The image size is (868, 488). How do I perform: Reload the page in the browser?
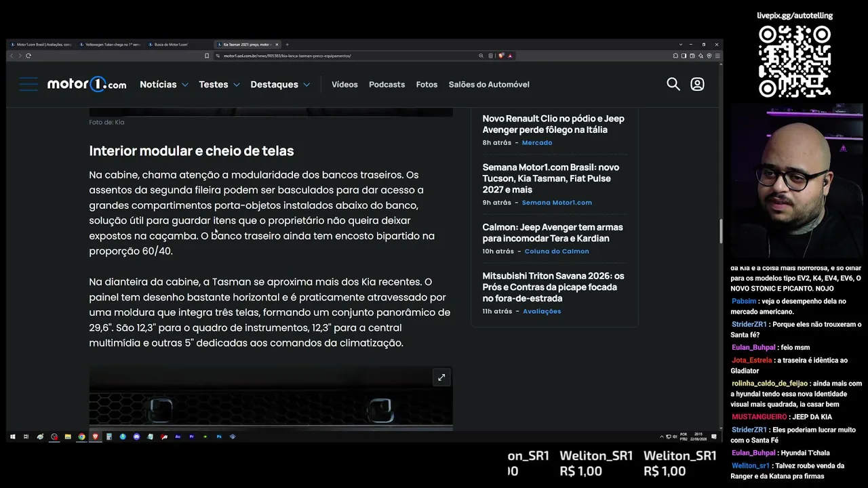click(28, 56)
